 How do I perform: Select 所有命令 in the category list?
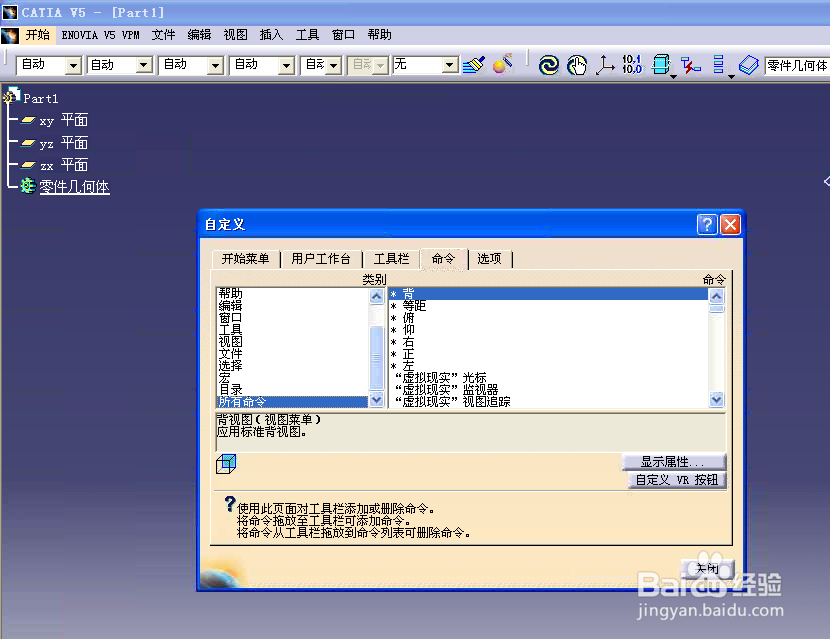click(292, 402)
